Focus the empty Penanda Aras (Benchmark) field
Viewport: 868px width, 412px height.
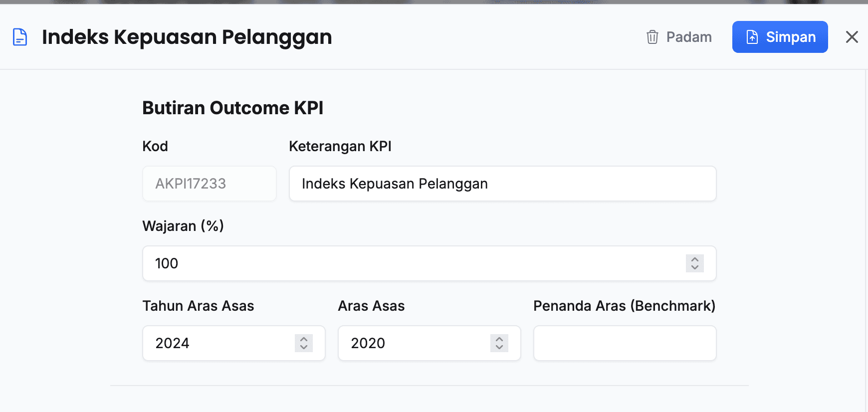pos(625,343)
